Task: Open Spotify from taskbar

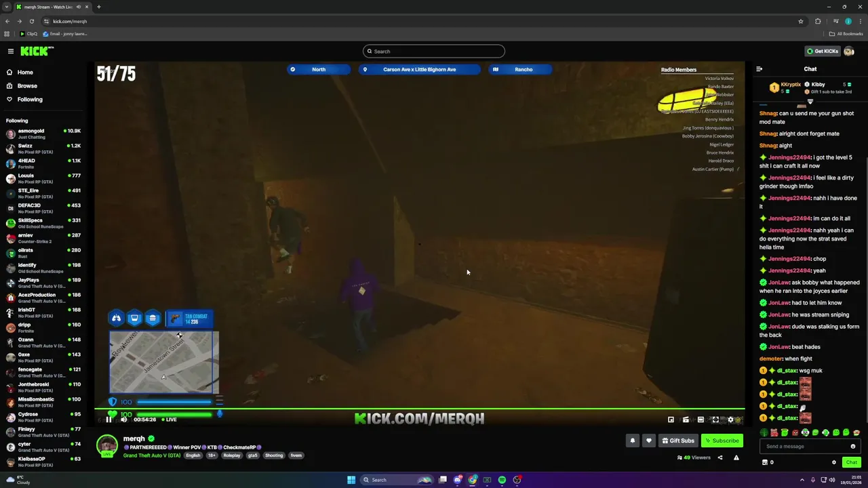Action: pyautogui.click(x=502, y=480)
